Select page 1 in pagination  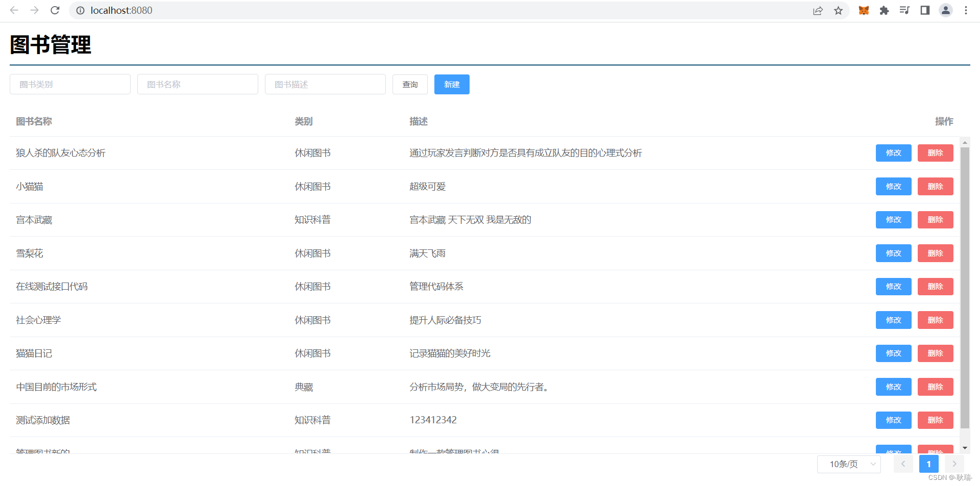928,464
